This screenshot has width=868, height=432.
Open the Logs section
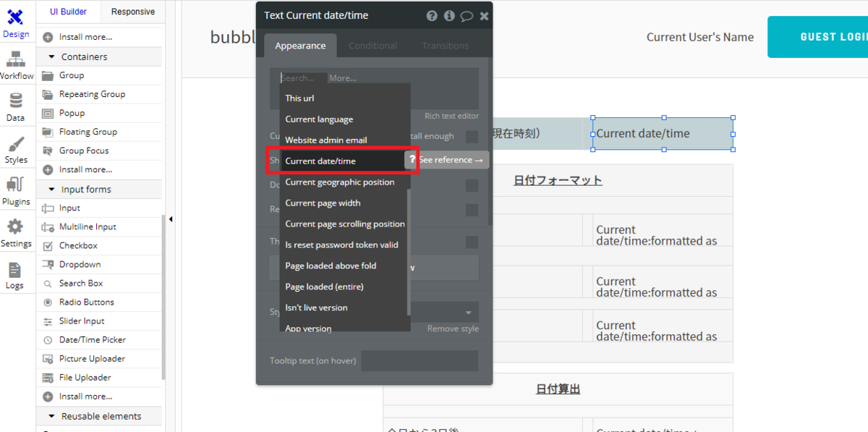(x=15, y=275)
